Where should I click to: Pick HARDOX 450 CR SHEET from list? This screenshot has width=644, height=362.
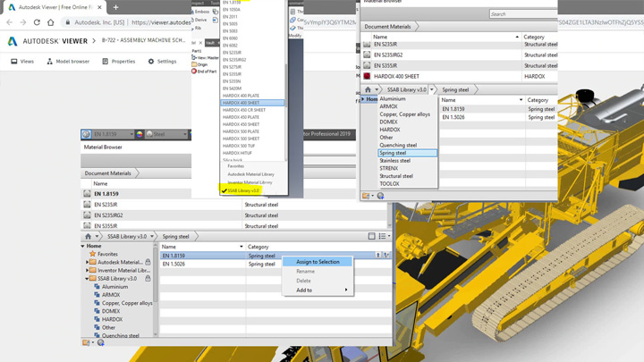coord(244,110)
